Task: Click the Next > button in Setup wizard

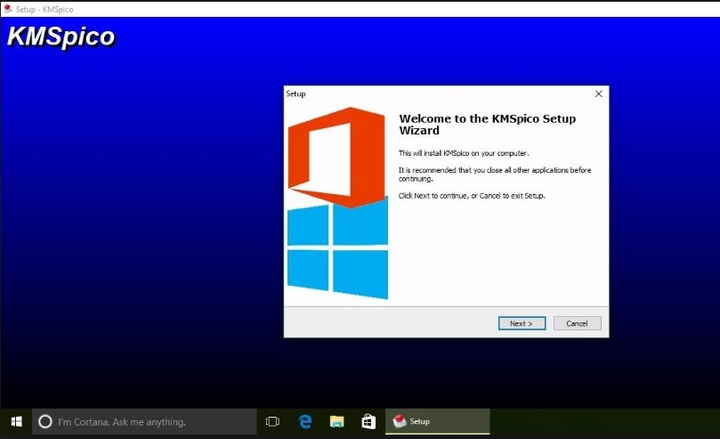Action: point(522,323)
